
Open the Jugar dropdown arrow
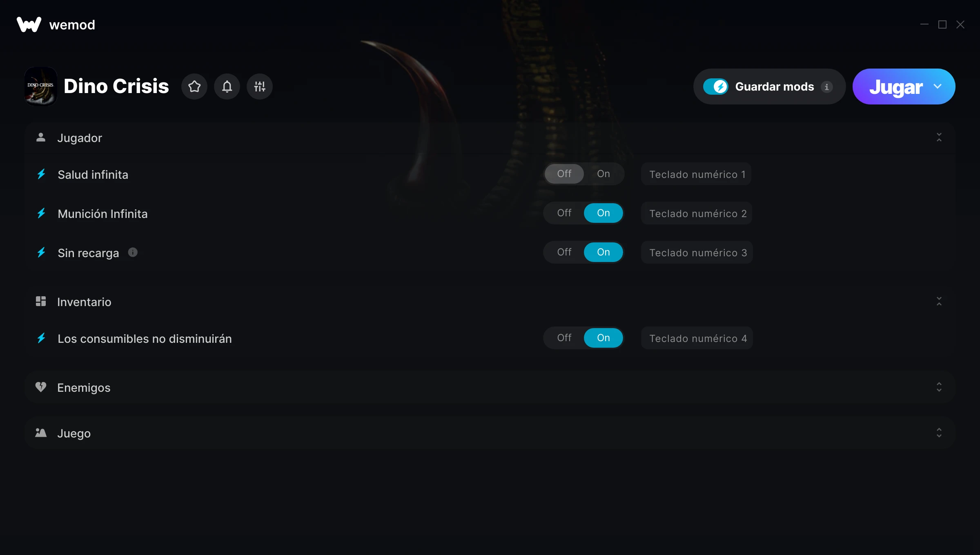[938, 87]
